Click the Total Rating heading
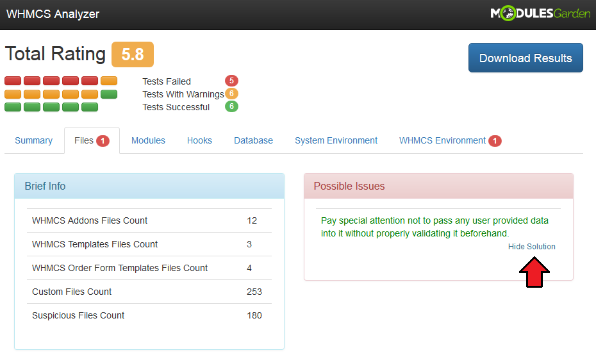596x364 pixels. click(x=56, y=54)
